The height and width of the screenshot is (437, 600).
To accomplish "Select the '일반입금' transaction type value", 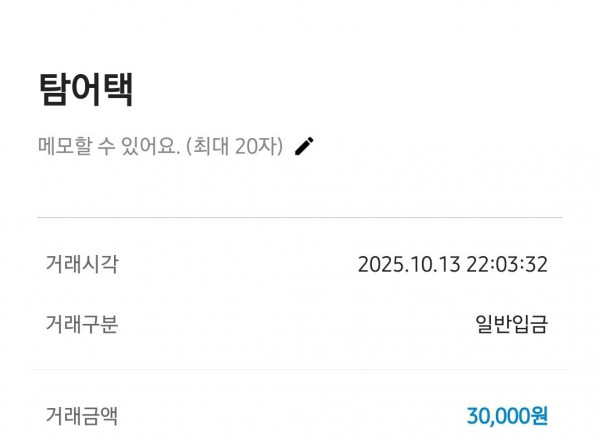I will point(511,324).
